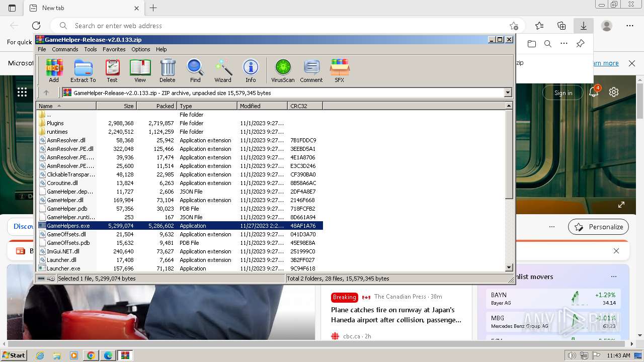Select the ImGui.NET.dll file
Viewport: 644px width, 362px height.
pos(180,251)
